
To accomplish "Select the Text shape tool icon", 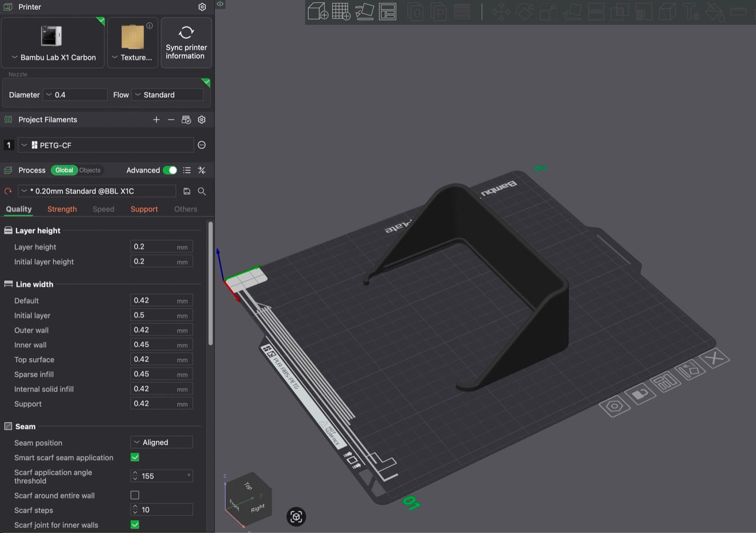I will point(691,12).
